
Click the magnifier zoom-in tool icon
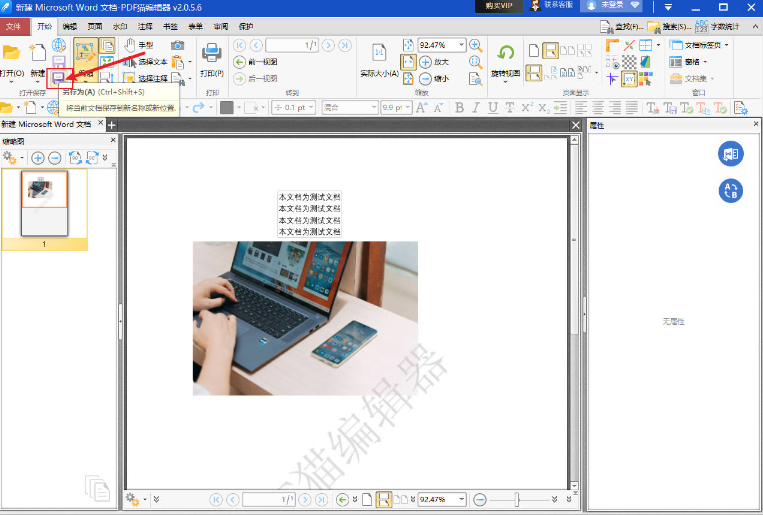tap(476, 45)
